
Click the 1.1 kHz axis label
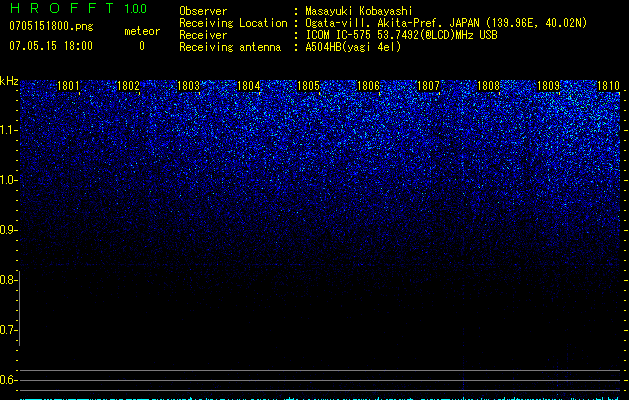(x=9, y=130)
